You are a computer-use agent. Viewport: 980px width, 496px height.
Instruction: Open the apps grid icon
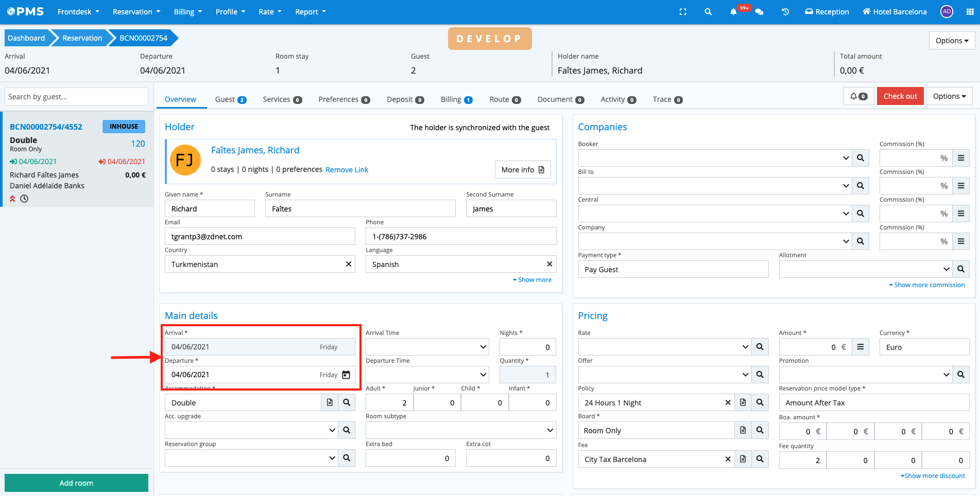point(970,12)
